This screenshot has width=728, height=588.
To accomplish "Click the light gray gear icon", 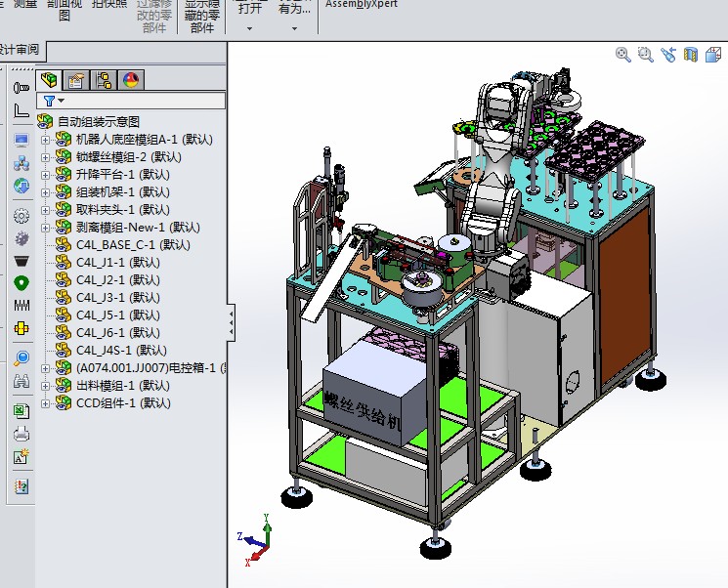I will tap(21, 216).
